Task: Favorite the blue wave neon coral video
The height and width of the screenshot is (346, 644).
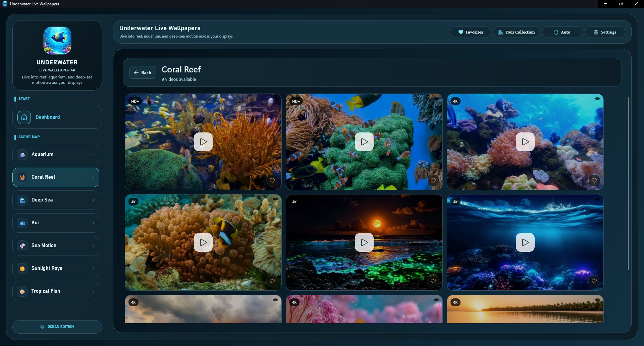Action: click(x=594, y=281)
